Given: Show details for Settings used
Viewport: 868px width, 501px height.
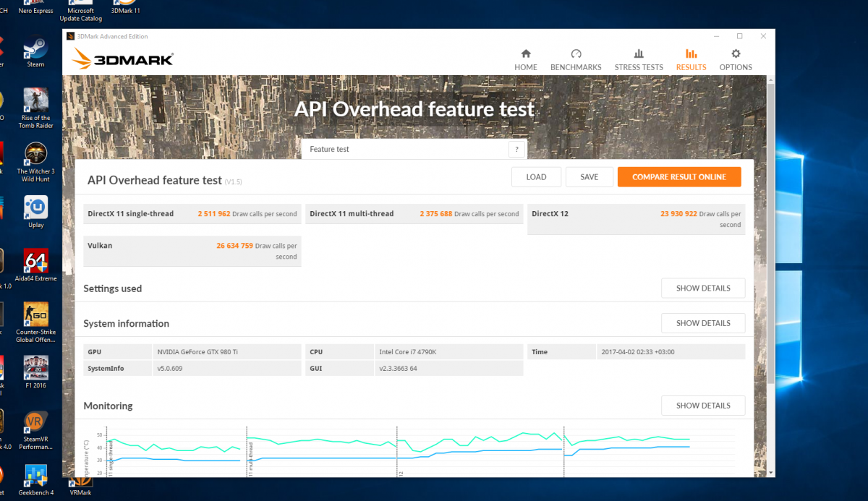Looking at the screenshot, I should click(x=703, y=288).
